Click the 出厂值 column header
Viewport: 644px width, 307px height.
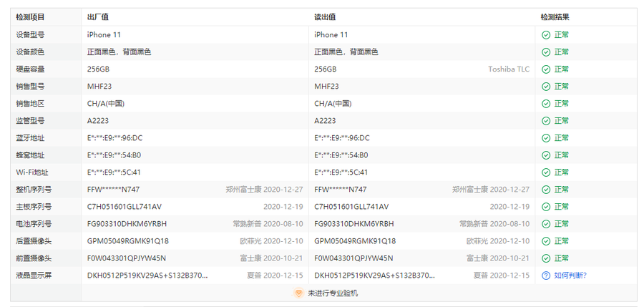pos(98,17)
